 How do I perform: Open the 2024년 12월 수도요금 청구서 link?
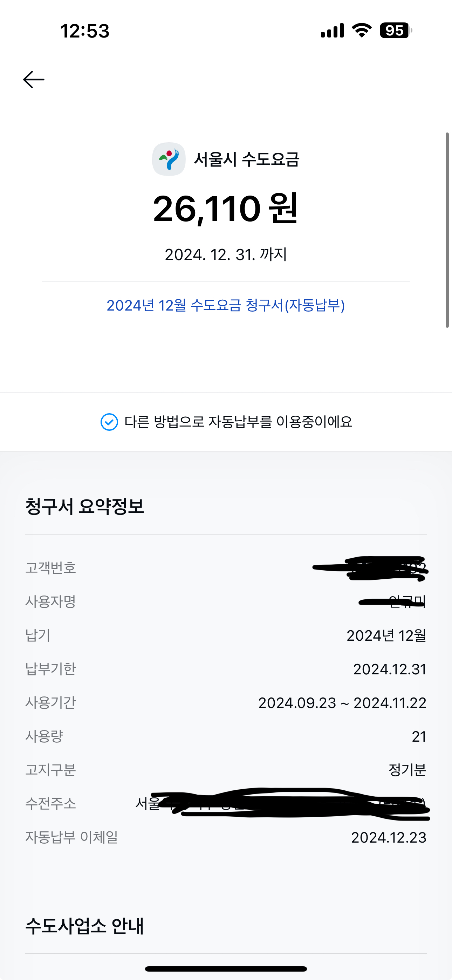coord(226,306)
